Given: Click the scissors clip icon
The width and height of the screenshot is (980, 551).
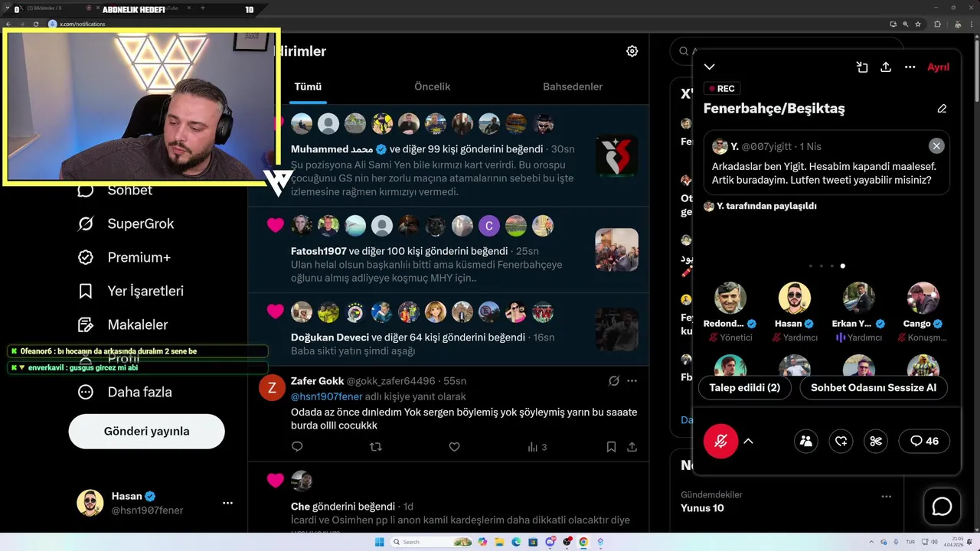Looking at the screenshot, I should [876, 441].
